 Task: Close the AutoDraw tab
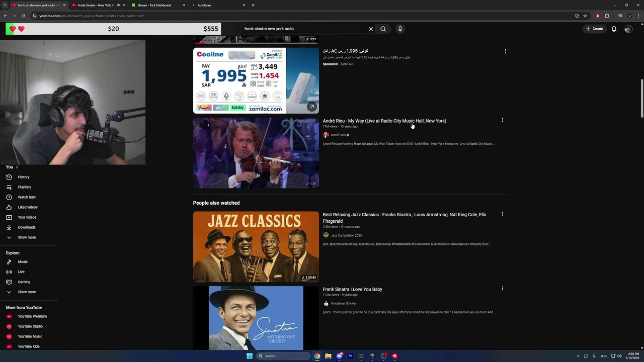click(244, 5)
